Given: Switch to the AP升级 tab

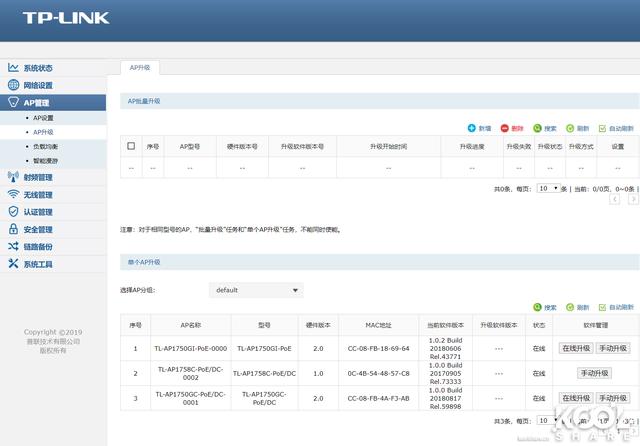Looking at the screenshot, I should (x=140, y=67).
